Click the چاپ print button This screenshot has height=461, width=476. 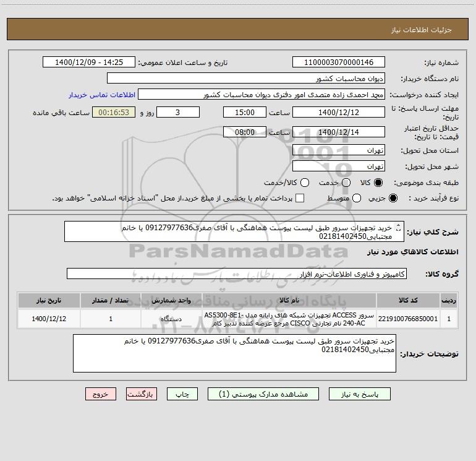182,394
